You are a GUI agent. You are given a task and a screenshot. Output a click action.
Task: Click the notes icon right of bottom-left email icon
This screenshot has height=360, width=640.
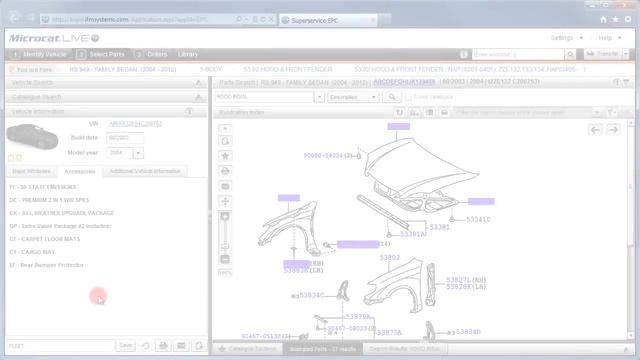pyautogui.click(x=199, y=346)
